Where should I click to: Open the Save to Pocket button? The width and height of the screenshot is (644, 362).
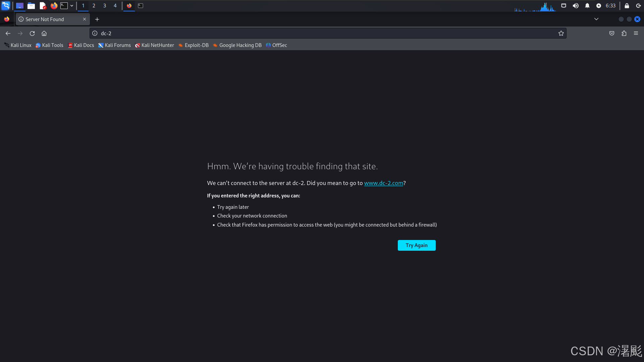click(x=612, y=34)
